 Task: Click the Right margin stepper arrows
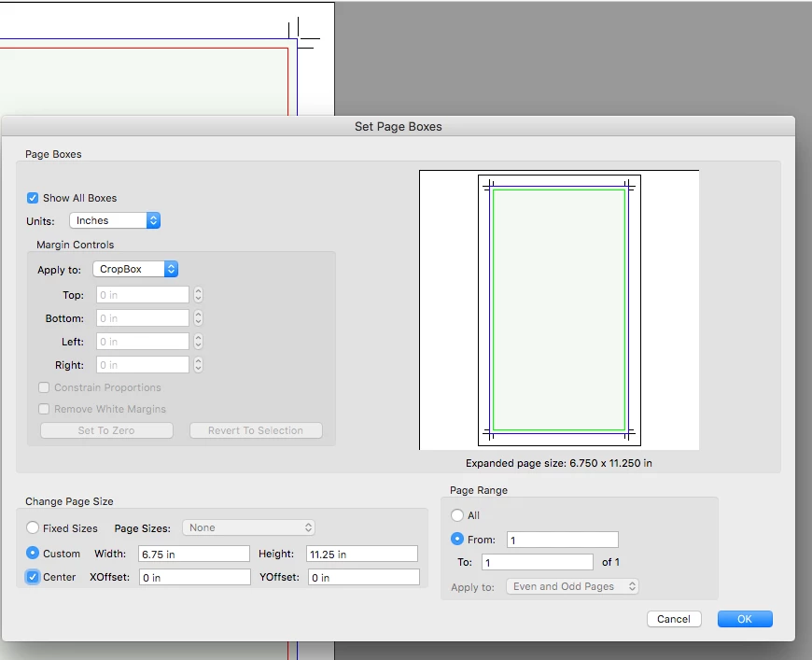tap(198, 365)
